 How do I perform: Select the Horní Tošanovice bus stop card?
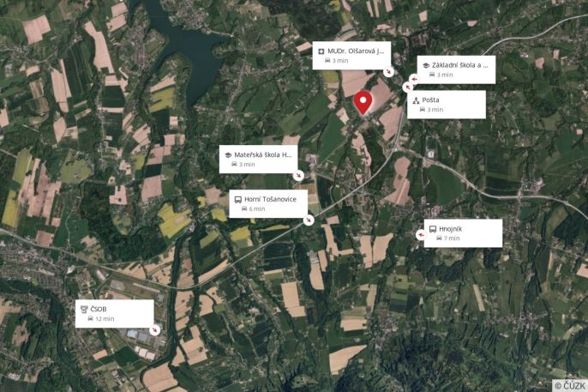tap(268, 203)
